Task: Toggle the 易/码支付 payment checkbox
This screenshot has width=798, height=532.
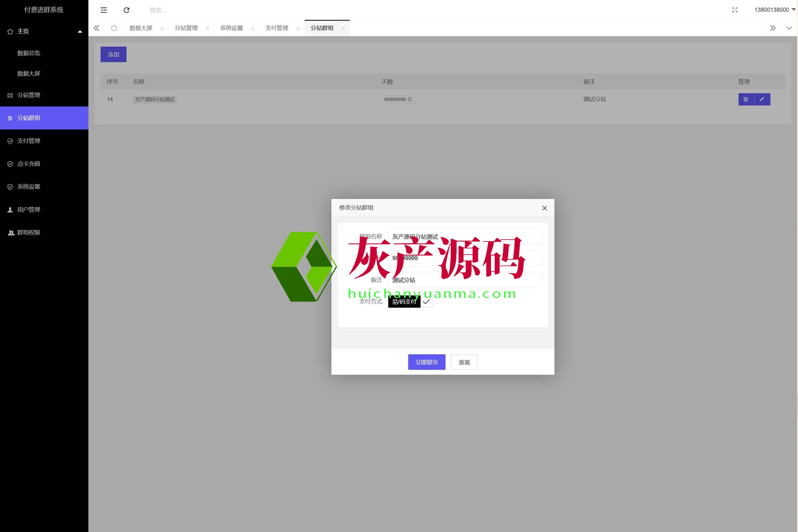Action: 411,302
